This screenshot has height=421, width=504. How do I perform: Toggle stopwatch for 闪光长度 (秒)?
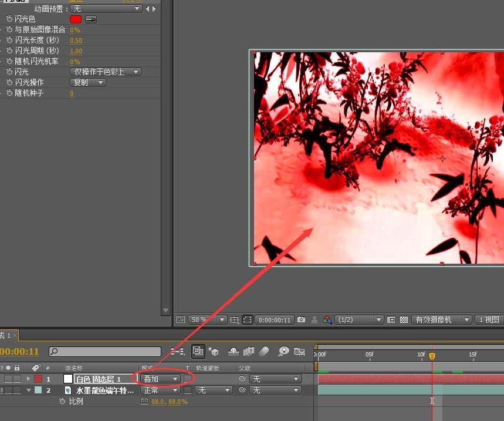click(9, 41)
